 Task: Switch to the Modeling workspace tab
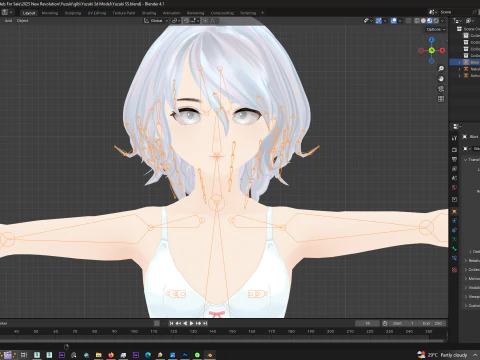click(x=50, y=13)
